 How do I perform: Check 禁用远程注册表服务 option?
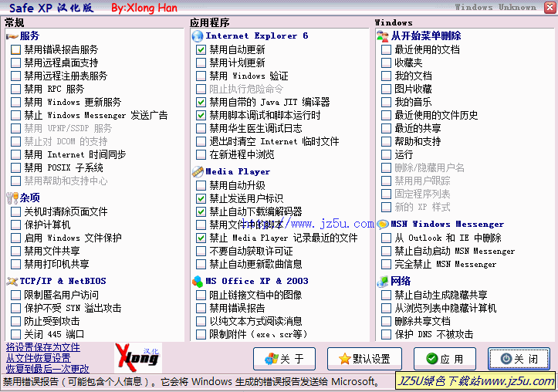(x=15, y=76)
